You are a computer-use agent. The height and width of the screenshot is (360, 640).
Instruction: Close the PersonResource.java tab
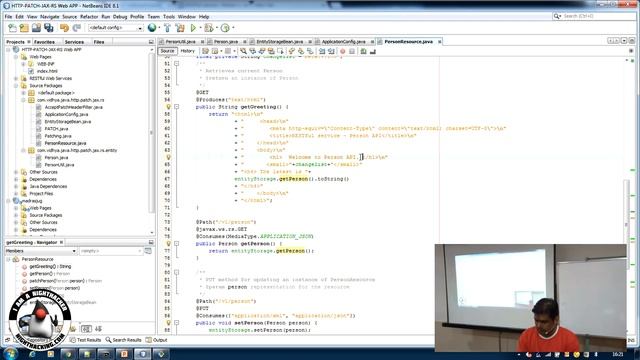(440, 42)
